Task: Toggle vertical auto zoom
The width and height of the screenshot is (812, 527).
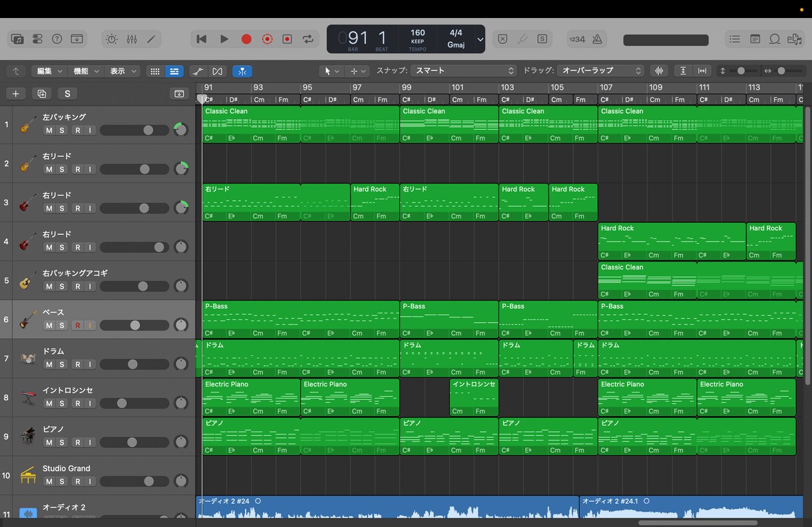Action: [683, 71]
